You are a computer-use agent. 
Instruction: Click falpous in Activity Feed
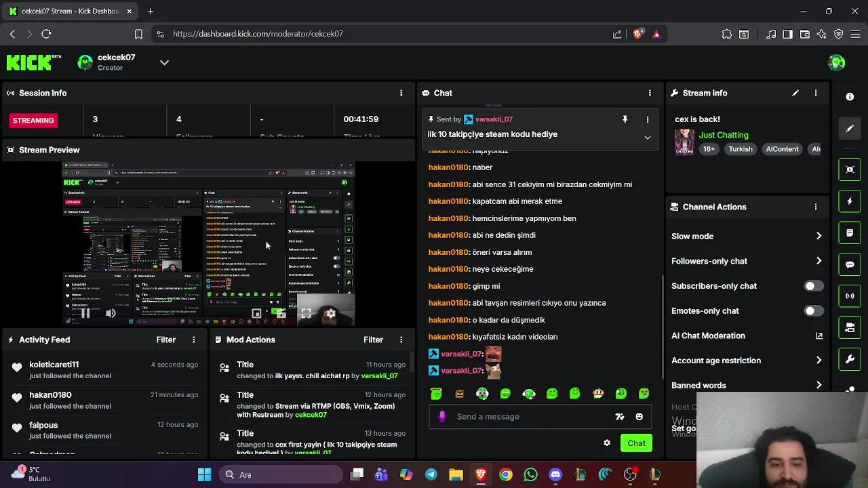point(43,425)
